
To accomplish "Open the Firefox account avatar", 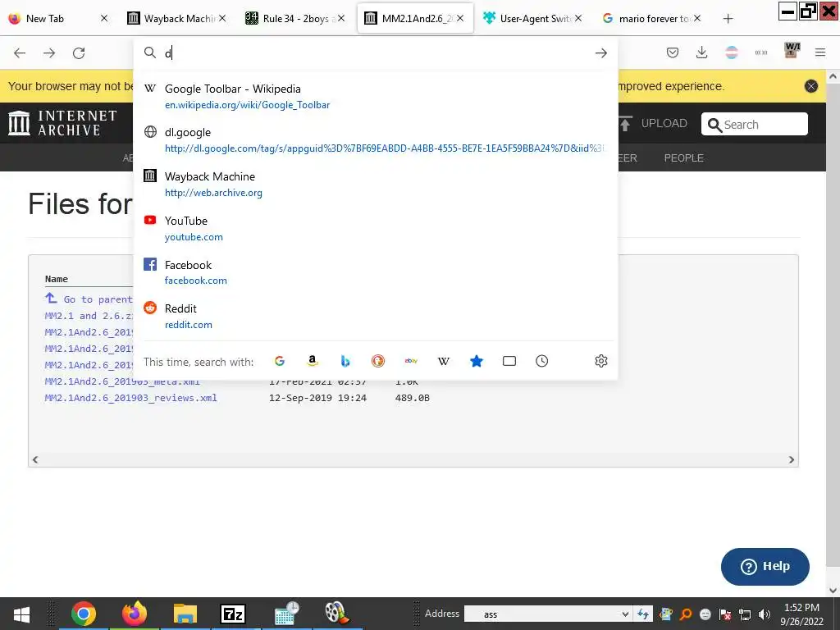I will 732,52.
